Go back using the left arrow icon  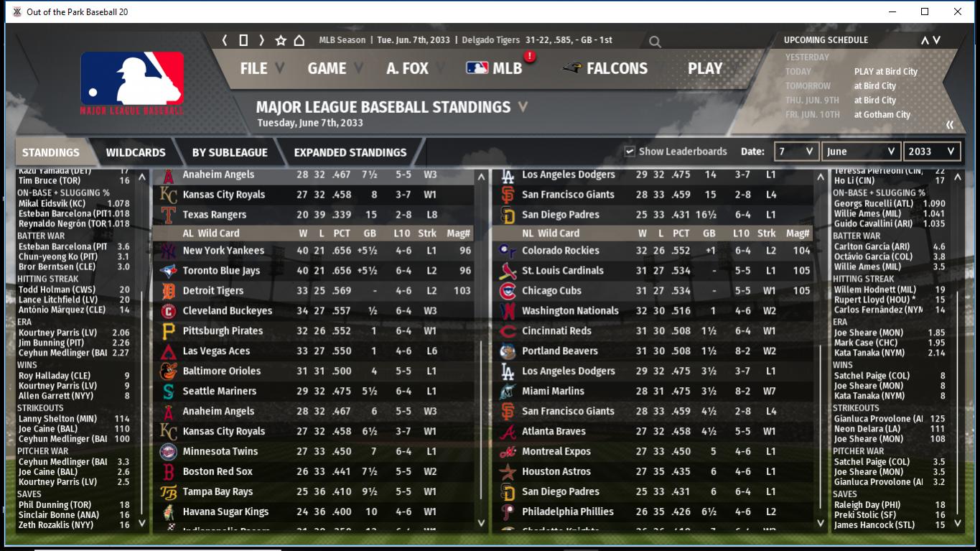pyautogui.click(x=225, y=40)
